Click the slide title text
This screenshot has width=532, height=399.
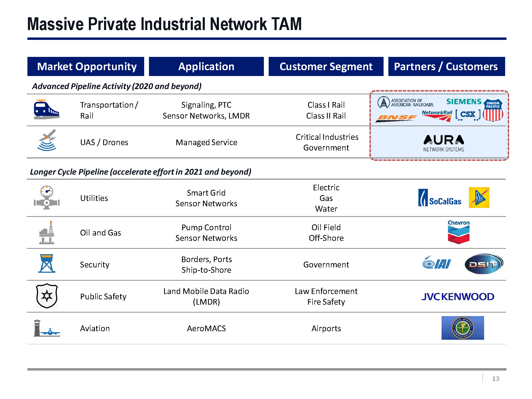[164, 24]
